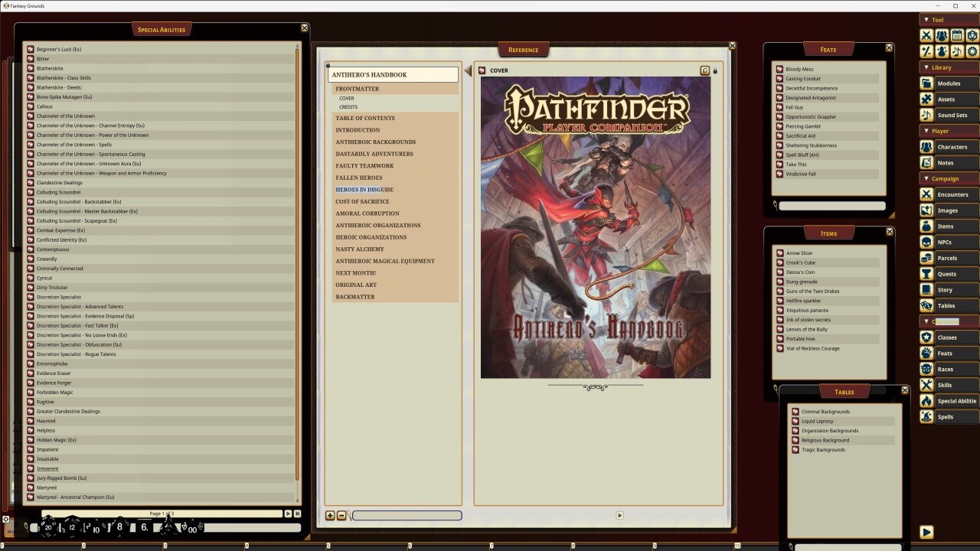Zoom in using the plus button in Reference viewer
The image size is (980, 551).
330,515
